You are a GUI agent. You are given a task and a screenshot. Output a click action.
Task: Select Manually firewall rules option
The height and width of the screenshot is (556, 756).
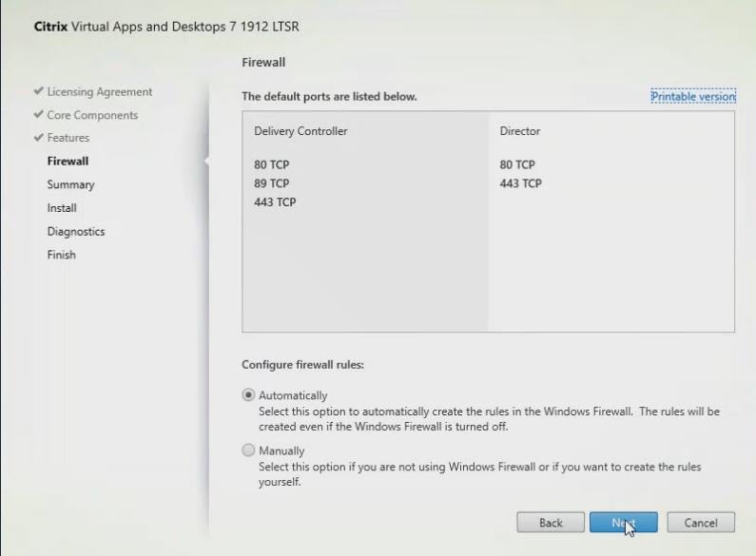(249, 451)
